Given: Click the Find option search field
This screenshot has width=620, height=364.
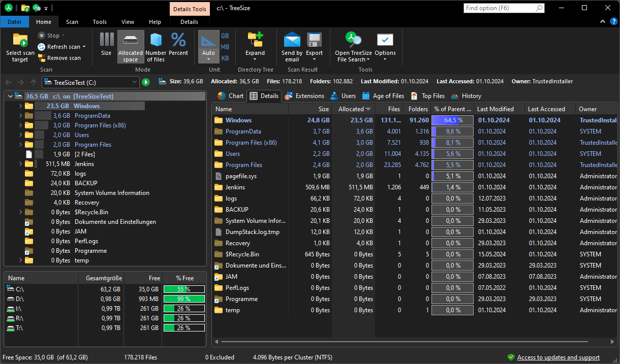Looking at the screenshot, I should (501, 8).
